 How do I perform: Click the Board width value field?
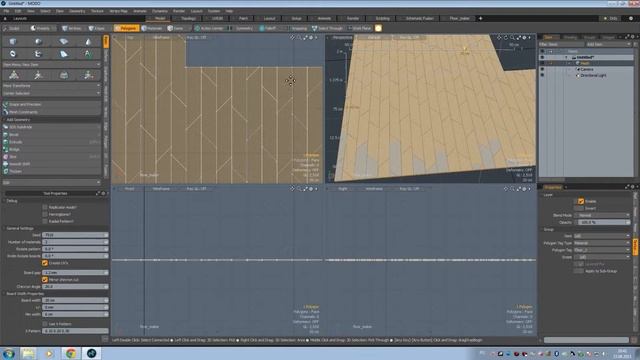[x=75, y=300]
